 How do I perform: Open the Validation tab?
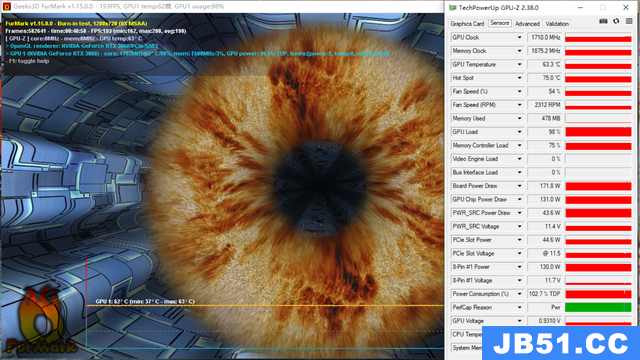[557, 24]
